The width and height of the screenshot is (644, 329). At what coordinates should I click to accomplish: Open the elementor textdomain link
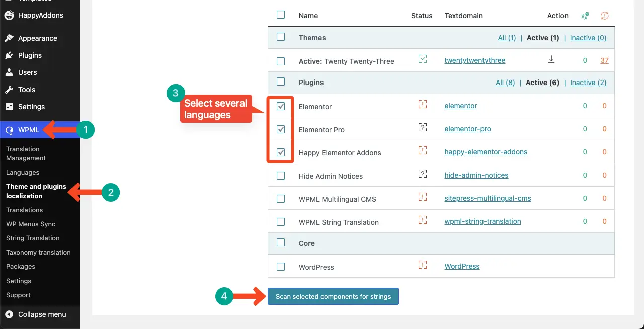[461, 106]
